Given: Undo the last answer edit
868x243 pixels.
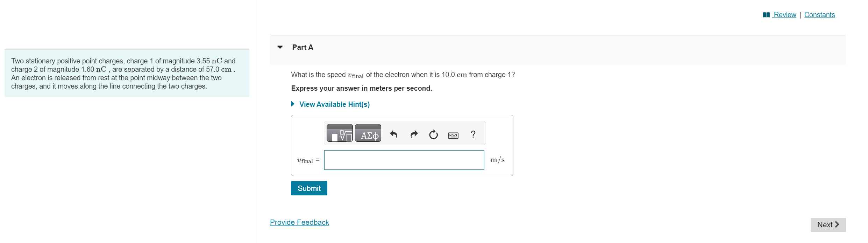Looking at the screenshot, I should point(394,134).
